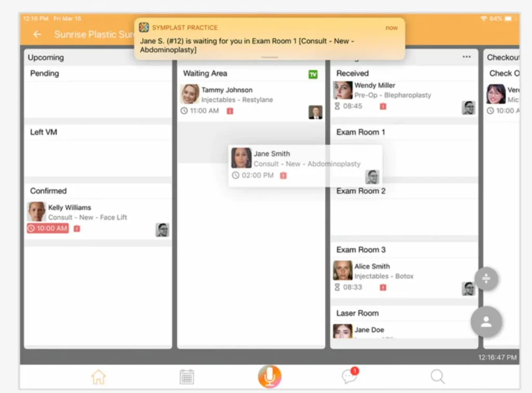Tap the floating column-resize arrows button
532x393 pixels.
point(486,279)
